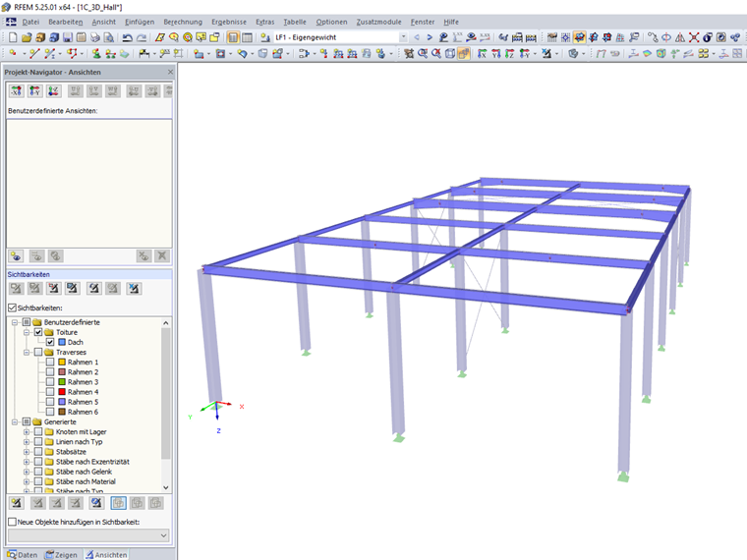Screen dimensions: 747x560
Task: Enable Neue Objekte hinzufügen in Sichtbarkeit
Action: point(13,522)
